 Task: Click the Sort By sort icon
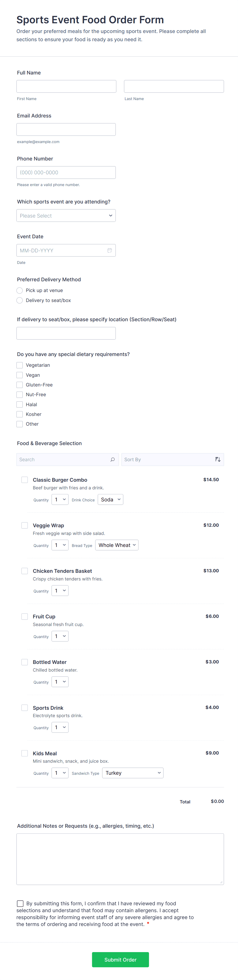[218, 460]
